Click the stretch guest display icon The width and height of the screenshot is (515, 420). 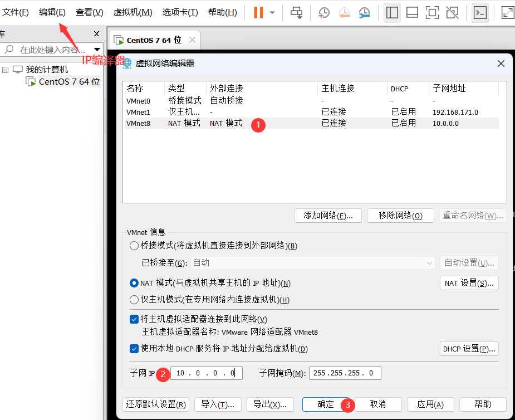tap(508, 12)
